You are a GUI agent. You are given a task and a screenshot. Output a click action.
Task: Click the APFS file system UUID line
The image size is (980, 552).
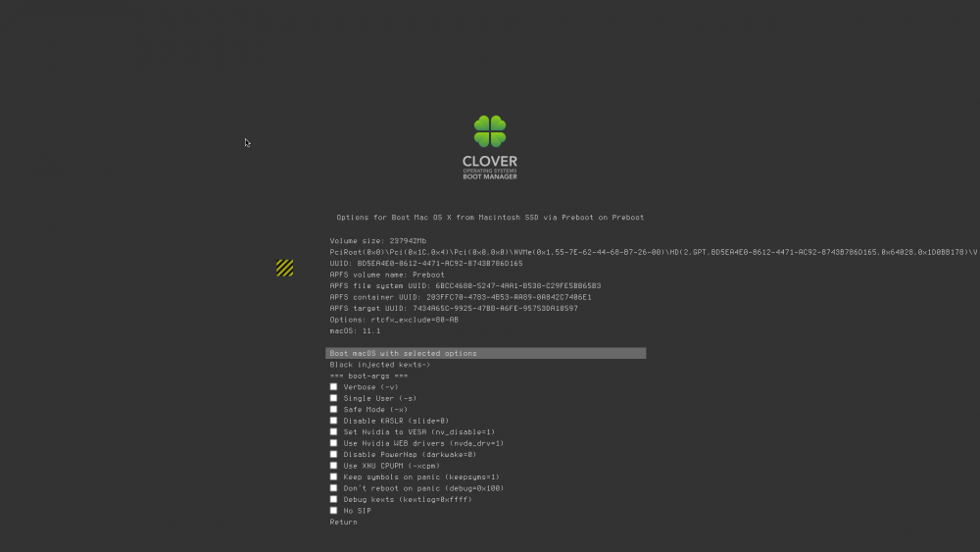(465, 285)
